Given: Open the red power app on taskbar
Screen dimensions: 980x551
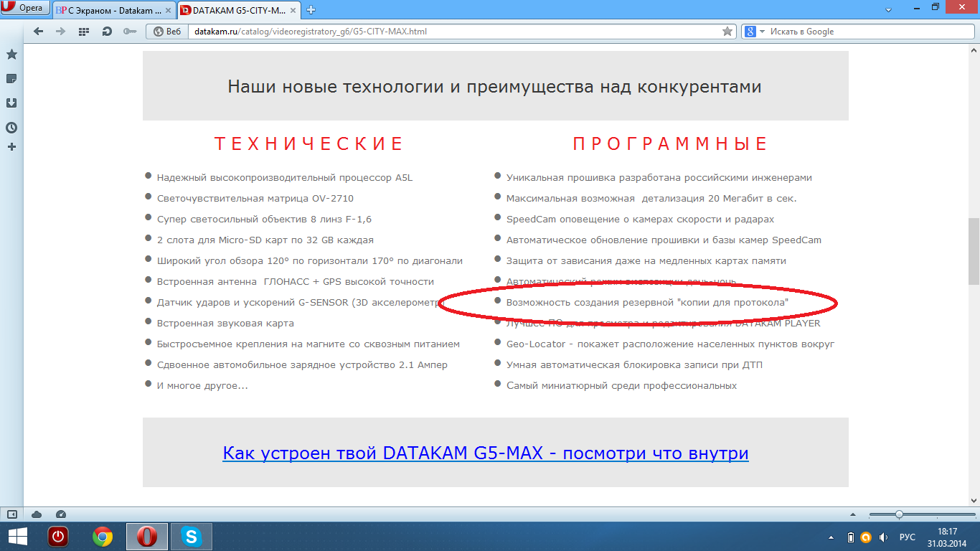Looking at the screenshot, I should pyautogui.click(x=58, y=536).
